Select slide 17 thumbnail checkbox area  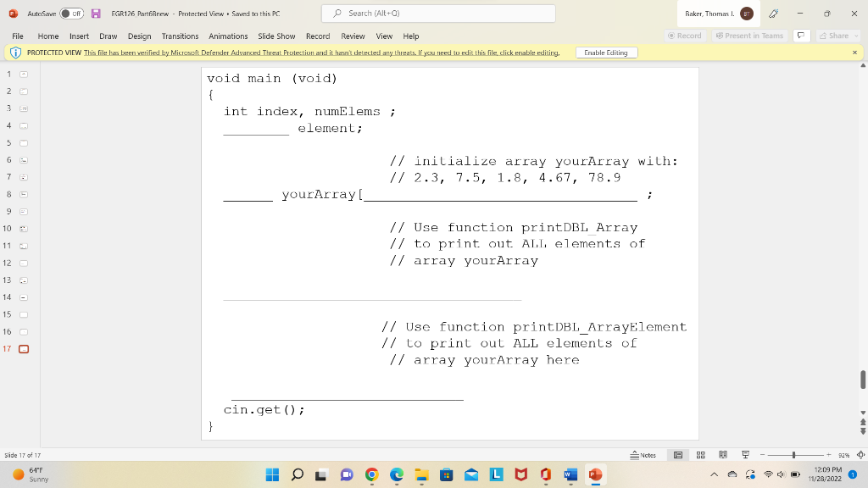coord(23,348)
